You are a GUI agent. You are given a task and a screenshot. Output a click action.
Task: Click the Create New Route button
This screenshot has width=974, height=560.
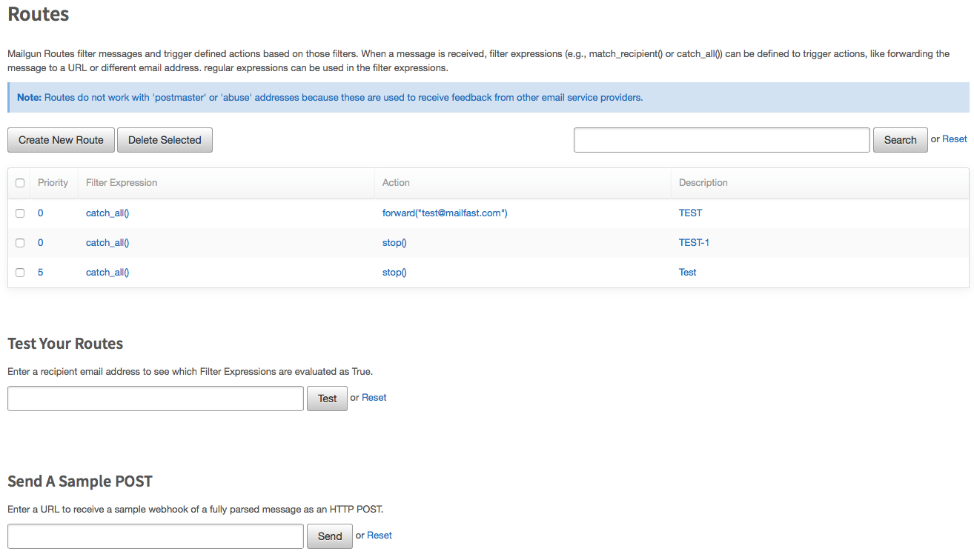click(61, 140)
